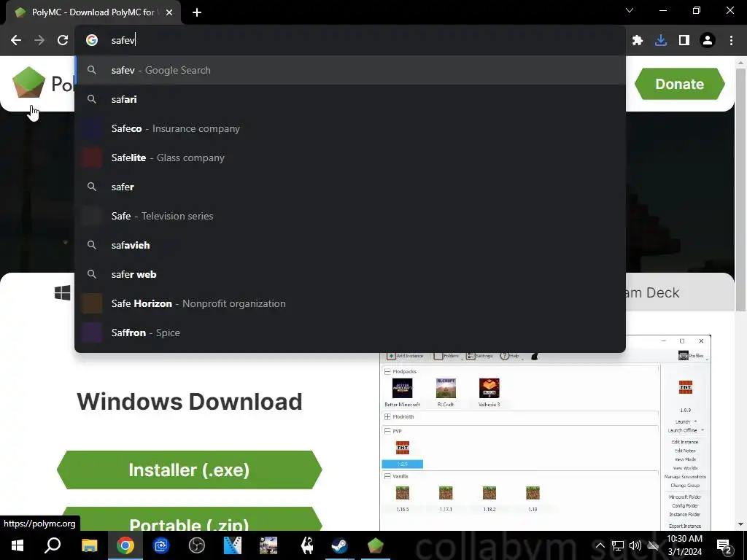
Task: Open OBS Studio from the taskbar
Action: [x=197, y=545]
